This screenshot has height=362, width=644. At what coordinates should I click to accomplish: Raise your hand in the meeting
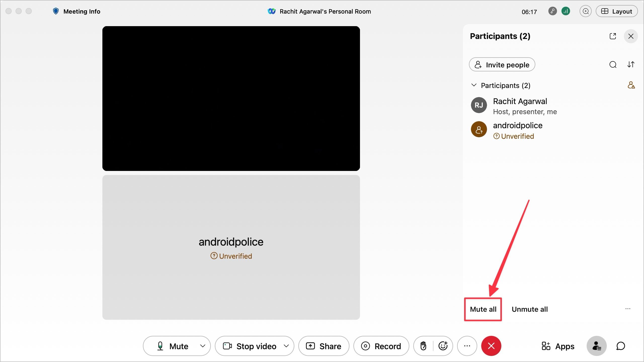click(423, 346)
